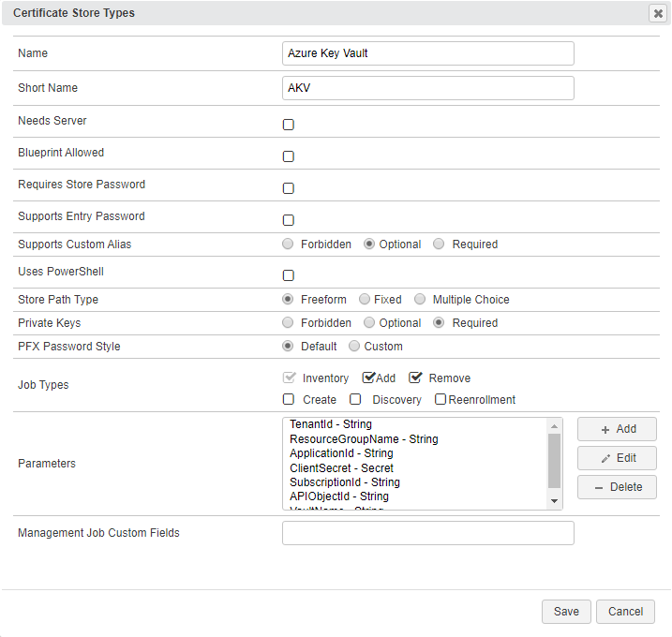
Task: Choose Required for Supports Custom Alias
Action: tap(439, 244)
